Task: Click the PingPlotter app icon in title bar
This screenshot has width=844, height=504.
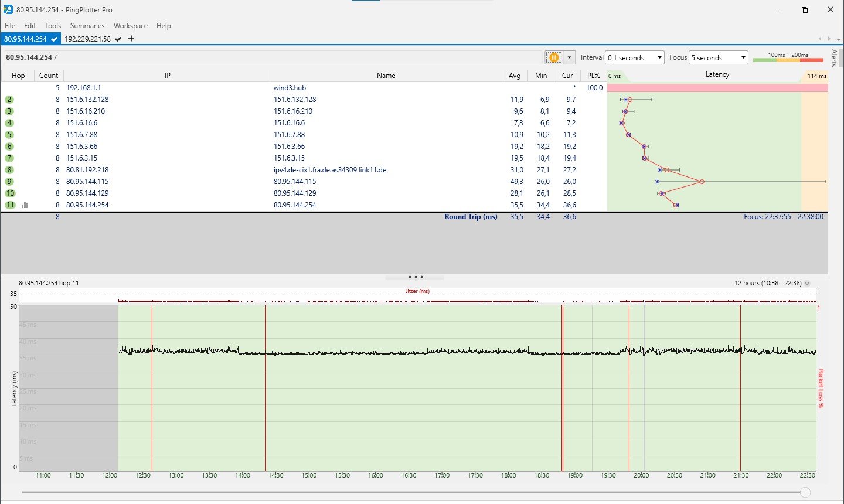Action: pyautogui.click(x=8, y=10)
